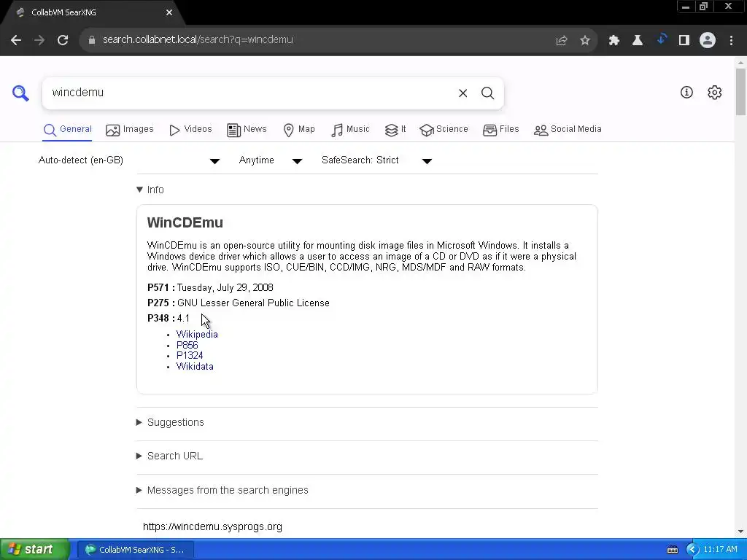
Task: Expand hidden tray icons arrow
Action: [x=692, y=550]
